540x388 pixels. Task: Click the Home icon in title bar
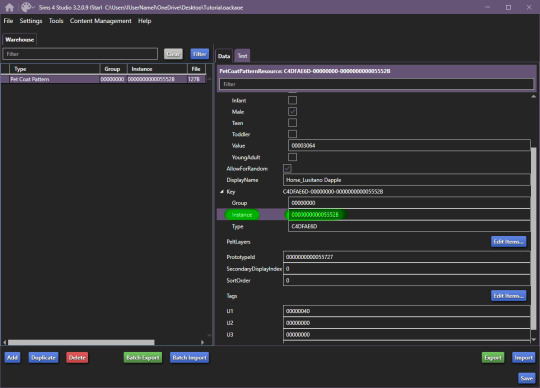9,7
